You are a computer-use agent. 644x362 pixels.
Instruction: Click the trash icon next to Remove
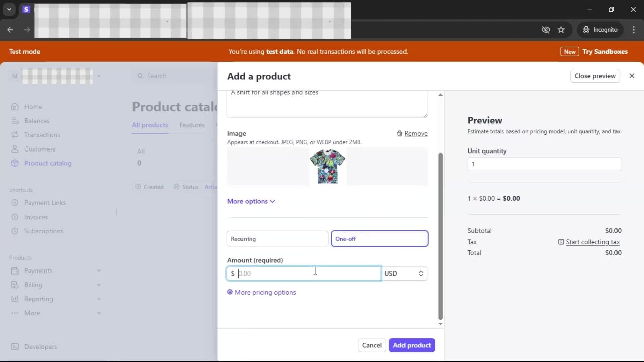[x=399, y=134]
